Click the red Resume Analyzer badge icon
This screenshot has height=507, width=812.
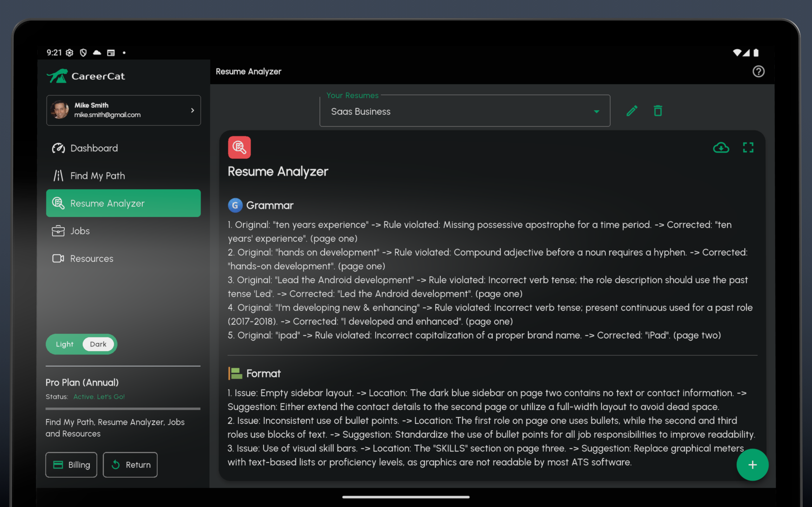[x=239, y=148]
